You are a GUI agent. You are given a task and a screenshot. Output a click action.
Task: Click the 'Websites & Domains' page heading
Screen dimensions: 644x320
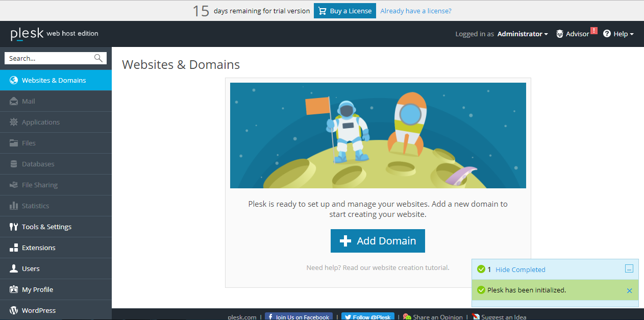(x=181, y=65)
